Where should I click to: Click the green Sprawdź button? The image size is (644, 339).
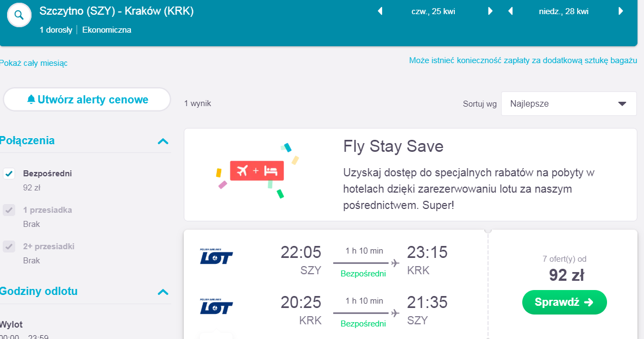pos(564,302)
